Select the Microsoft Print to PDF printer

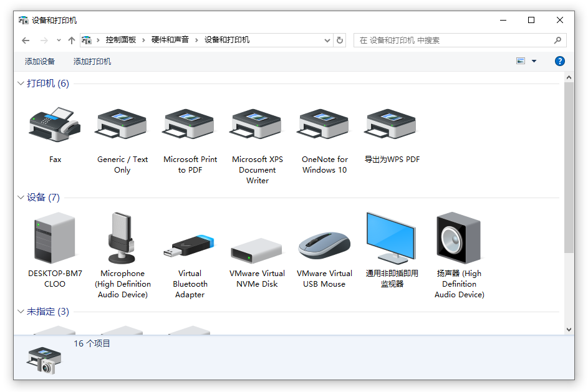[190, 125]
